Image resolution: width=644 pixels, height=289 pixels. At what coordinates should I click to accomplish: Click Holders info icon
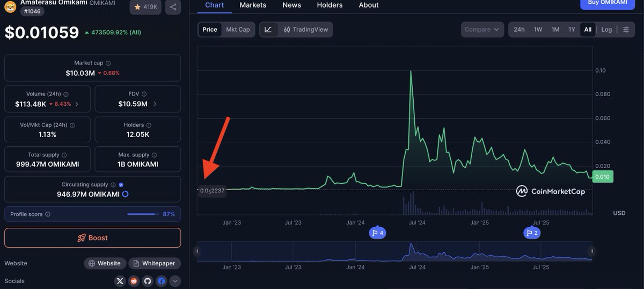(149, 125)
